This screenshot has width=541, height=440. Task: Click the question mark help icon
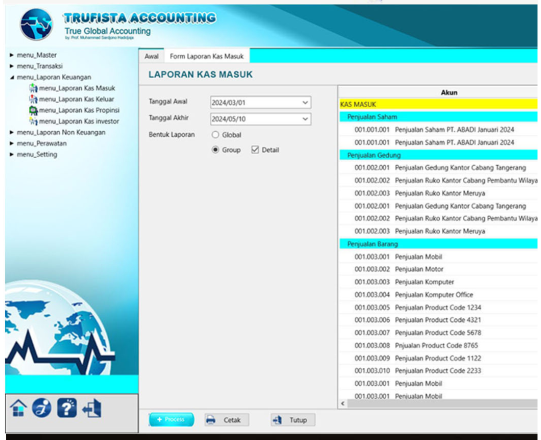(x=67, y=408)
